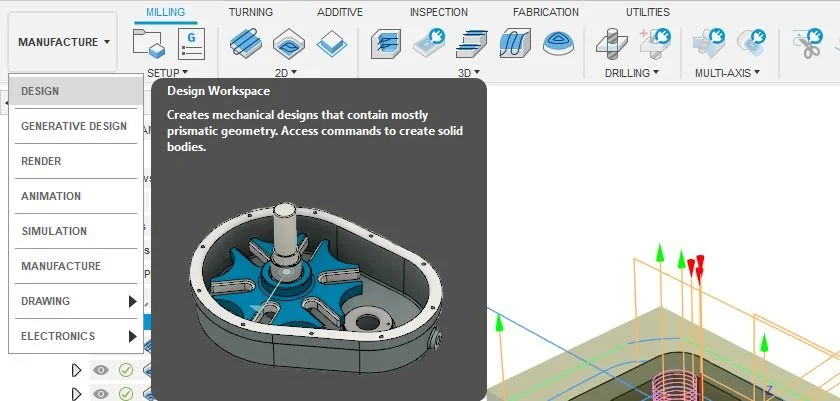Switch to the ADDITIVE tab
Image resolution: width=840 pixels, height=401 pixels.
(340, 12)
